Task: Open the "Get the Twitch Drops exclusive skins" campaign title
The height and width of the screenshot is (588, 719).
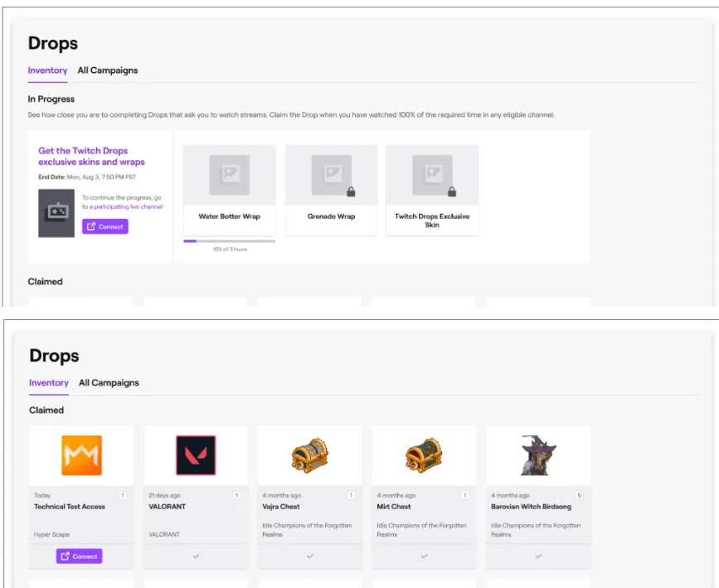Action: [91, 156]
